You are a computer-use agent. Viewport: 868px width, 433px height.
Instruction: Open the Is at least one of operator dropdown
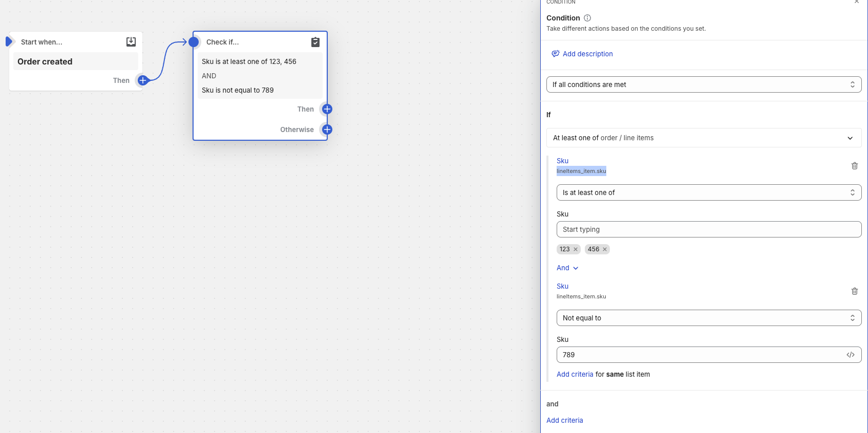[709, 192]
